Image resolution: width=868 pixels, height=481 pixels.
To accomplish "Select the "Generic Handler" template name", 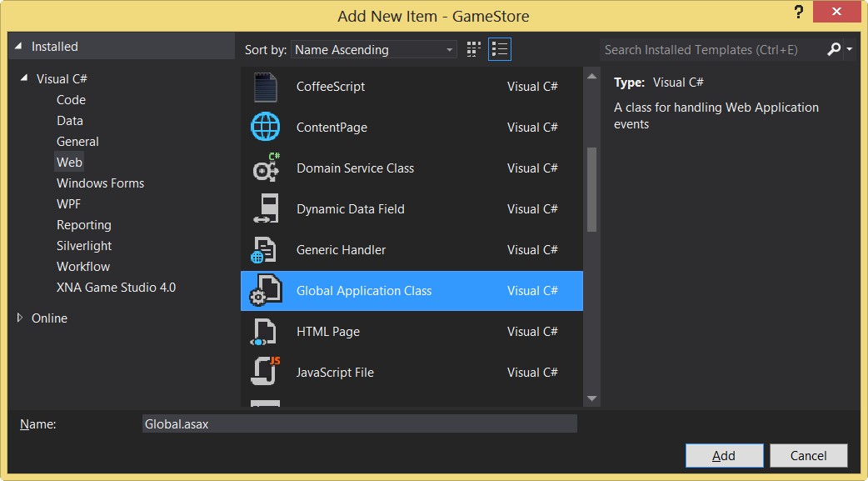I will (341, 250).
